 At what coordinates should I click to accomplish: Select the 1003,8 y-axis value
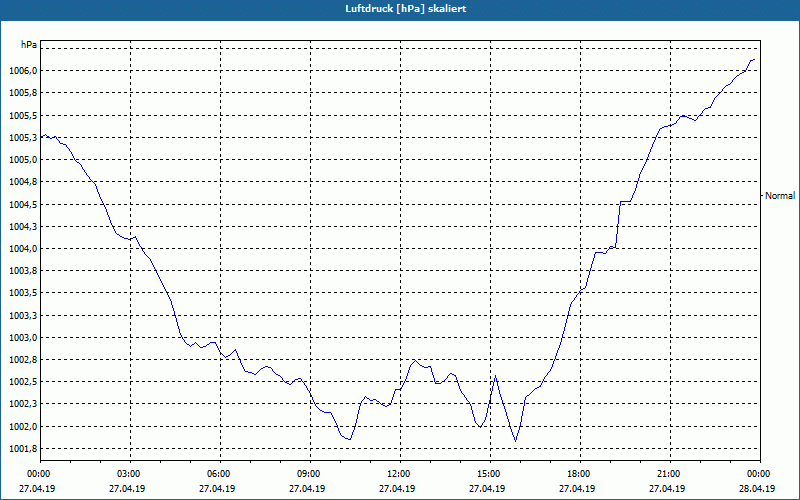pos(23,271)
